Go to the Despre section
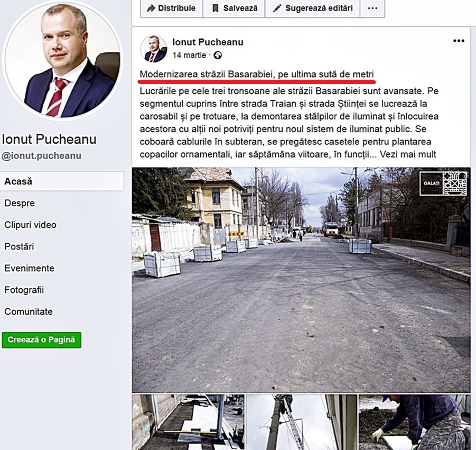The height and width of the screenshot is (450, 476). click(x=20, y=203)
